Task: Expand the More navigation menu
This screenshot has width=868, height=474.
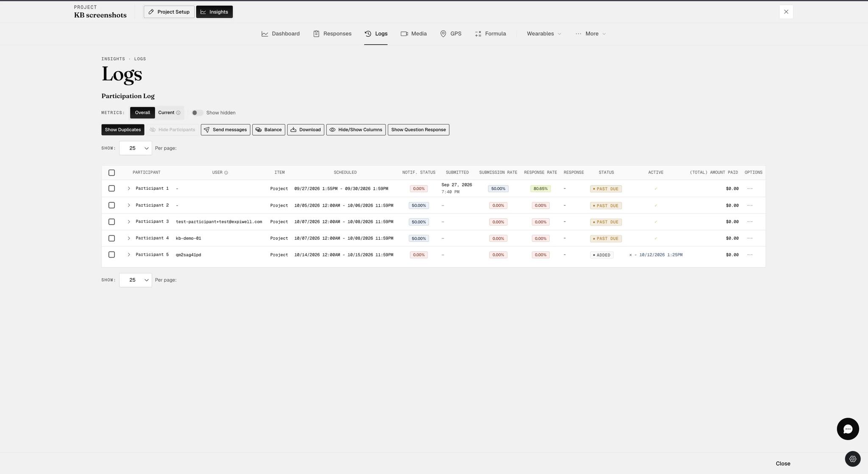Action: (x=591, y=34)
